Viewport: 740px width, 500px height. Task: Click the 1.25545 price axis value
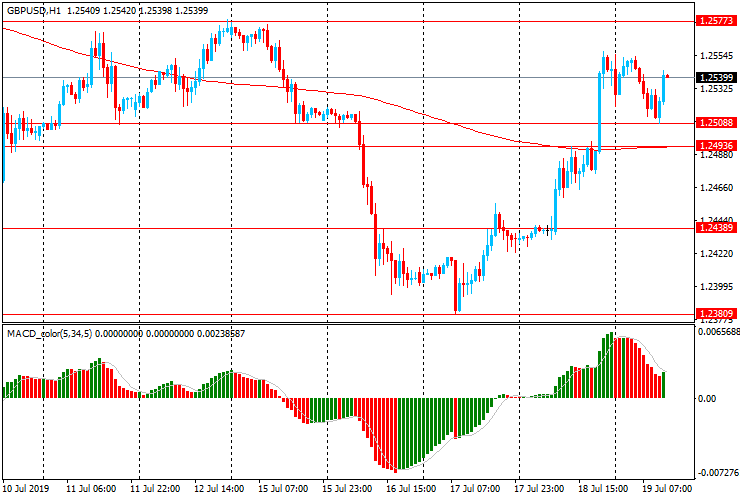(716, 56)
